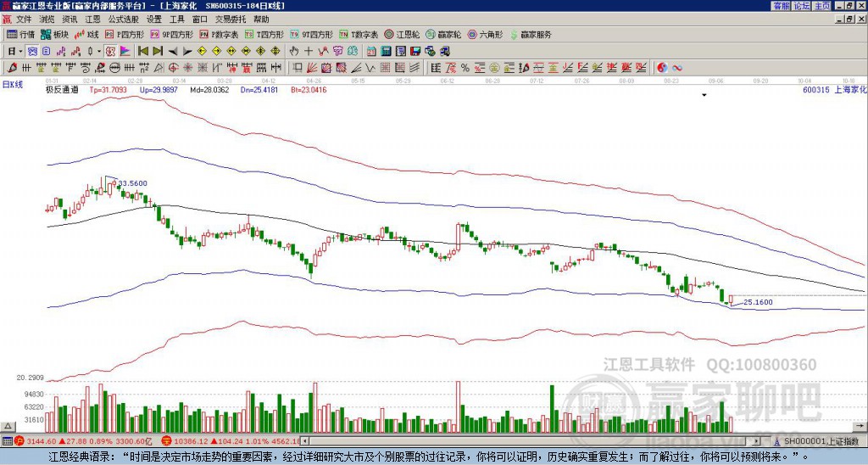Open the T数字表 time table

click(x=359, y=34)
